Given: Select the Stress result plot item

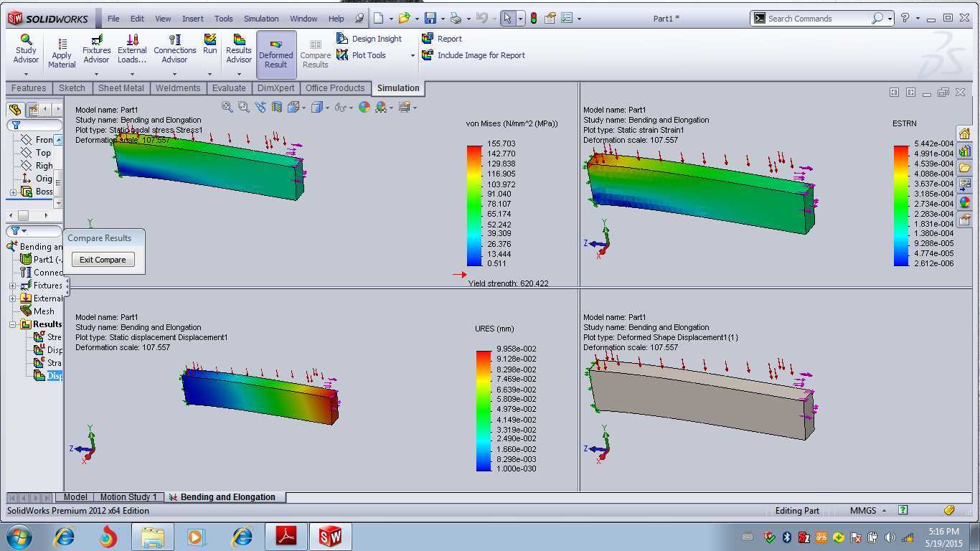Looking at the screenshot, I should tap(48, 337).
